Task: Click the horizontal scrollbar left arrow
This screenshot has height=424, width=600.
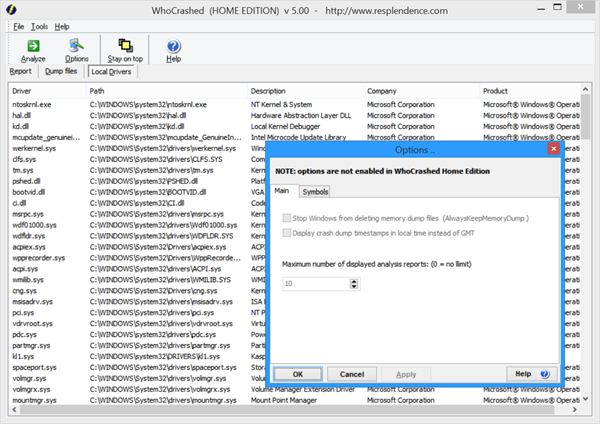Action: pyautogui.click(x=14, y=409)
